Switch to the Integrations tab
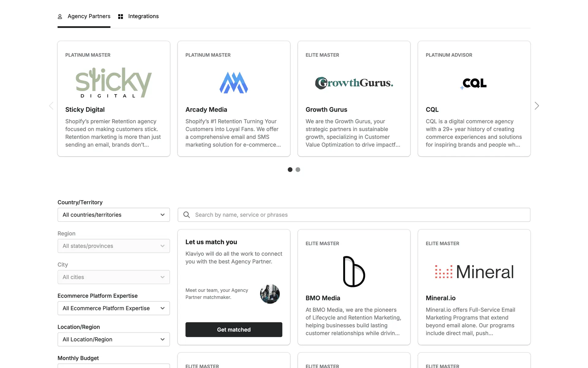 tap(138, 16)
